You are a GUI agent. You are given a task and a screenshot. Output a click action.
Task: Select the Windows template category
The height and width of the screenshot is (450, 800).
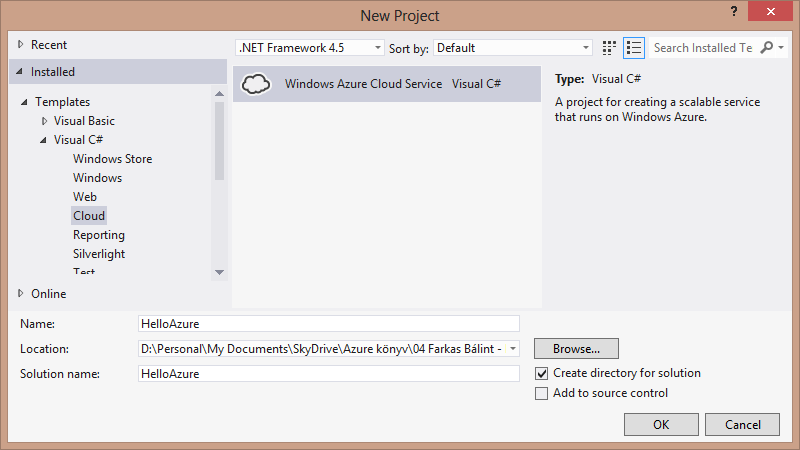coord(97,178)
